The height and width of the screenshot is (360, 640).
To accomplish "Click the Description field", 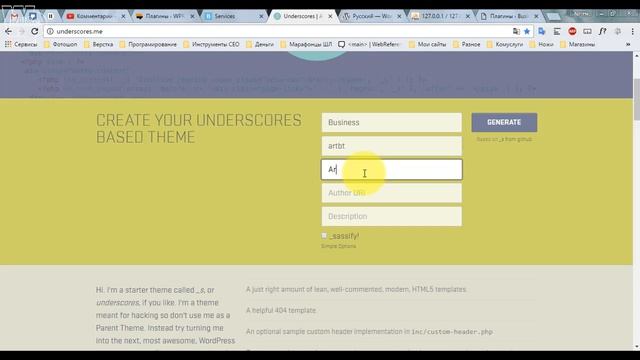I will point(391,216).
